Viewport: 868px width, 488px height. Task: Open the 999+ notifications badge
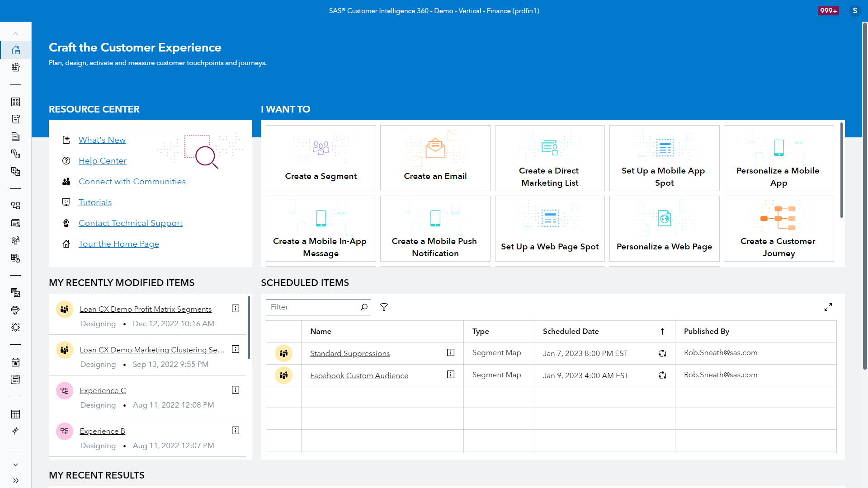click(828, 11)
